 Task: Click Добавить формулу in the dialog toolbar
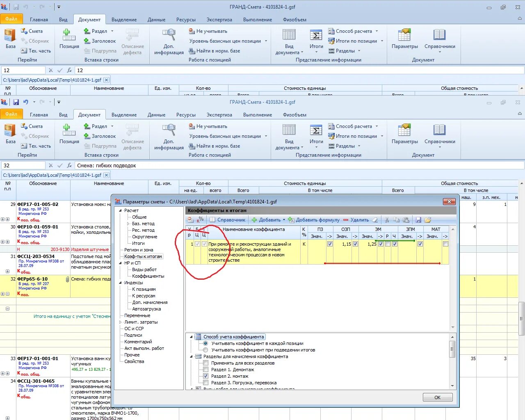pyautogui.click(x=314, y=220)
